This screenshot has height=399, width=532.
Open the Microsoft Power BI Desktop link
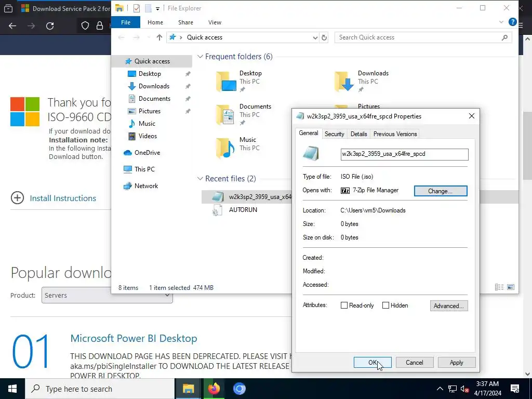click(x=134, y=338)
